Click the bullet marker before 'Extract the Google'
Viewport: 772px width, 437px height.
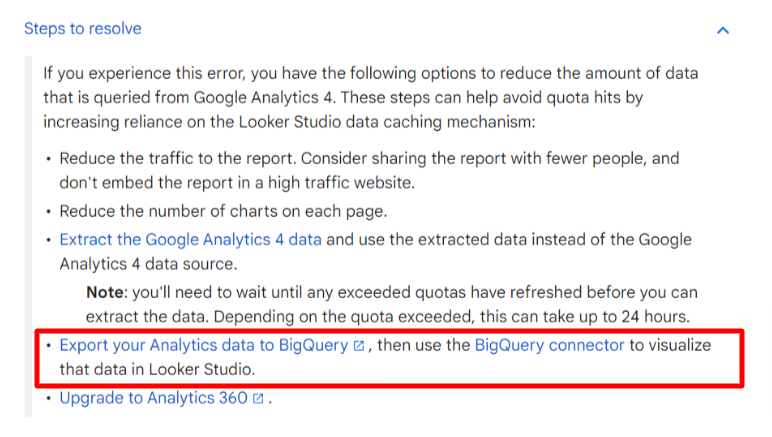pos(48,240)
